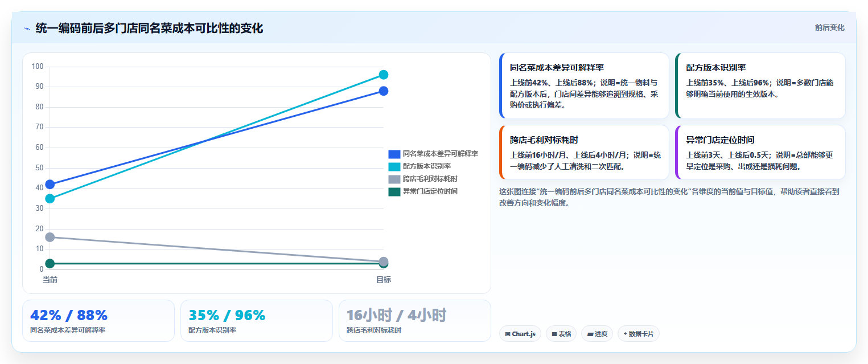
Task: Click the 配方版本识别率 label under 35% / 96%
Action: [212, 330]
